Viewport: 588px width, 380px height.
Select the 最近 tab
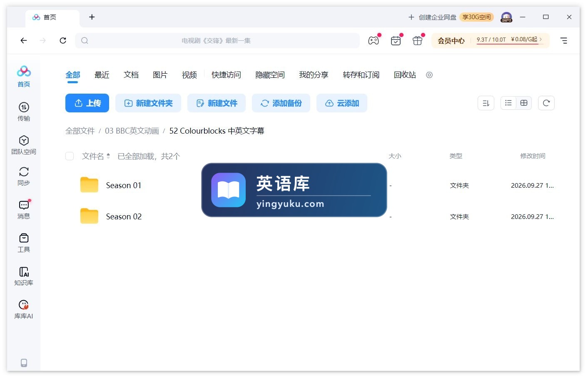click(102, 75)
